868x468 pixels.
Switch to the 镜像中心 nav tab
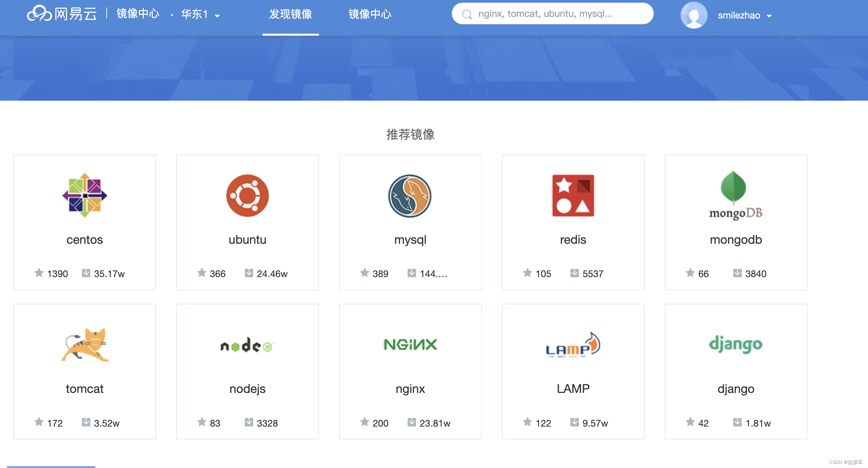pyautogui.click(x=370, y=14)
